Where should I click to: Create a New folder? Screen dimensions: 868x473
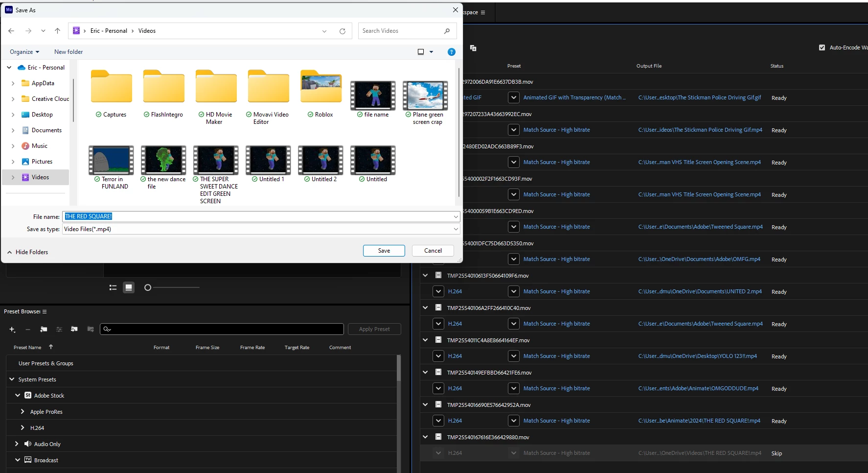point(69,52)
